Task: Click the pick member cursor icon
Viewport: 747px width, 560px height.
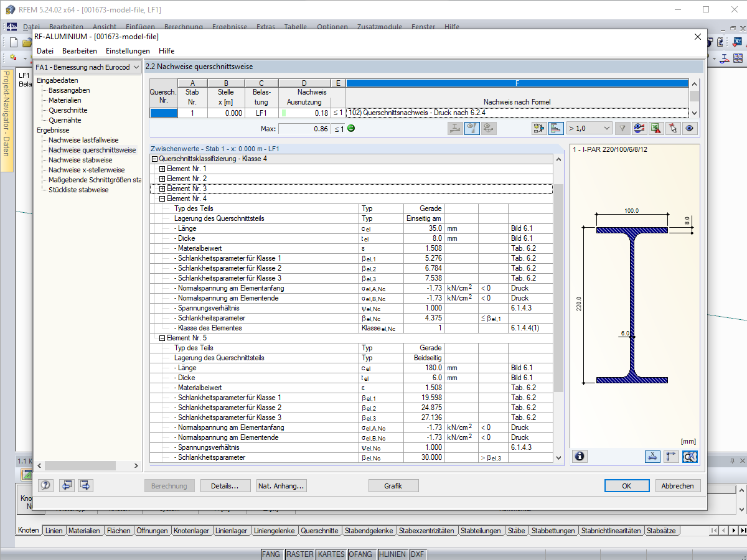Action: click(x=672, y=128)
